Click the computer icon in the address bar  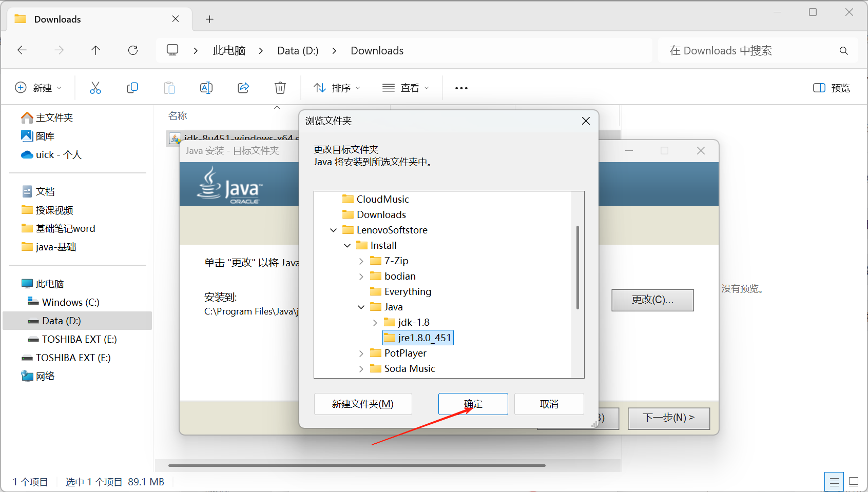pyautogui.click(x=172, y=50)
